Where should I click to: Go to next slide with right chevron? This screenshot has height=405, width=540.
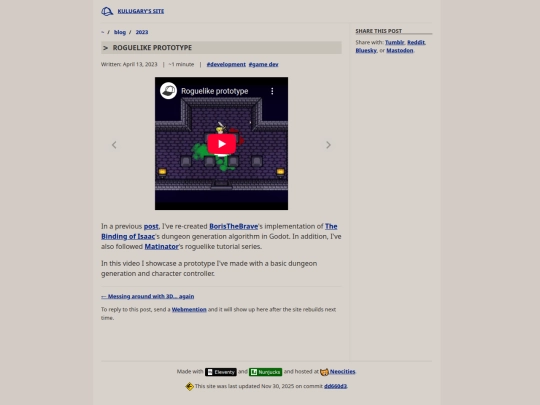pyautogui.click(x=328, y=145)
